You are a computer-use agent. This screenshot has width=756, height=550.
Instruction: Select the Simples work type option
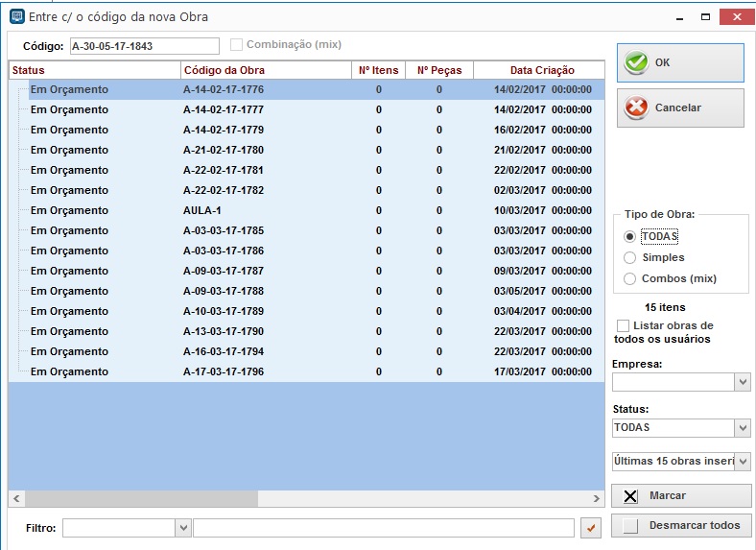coord(629,257)
